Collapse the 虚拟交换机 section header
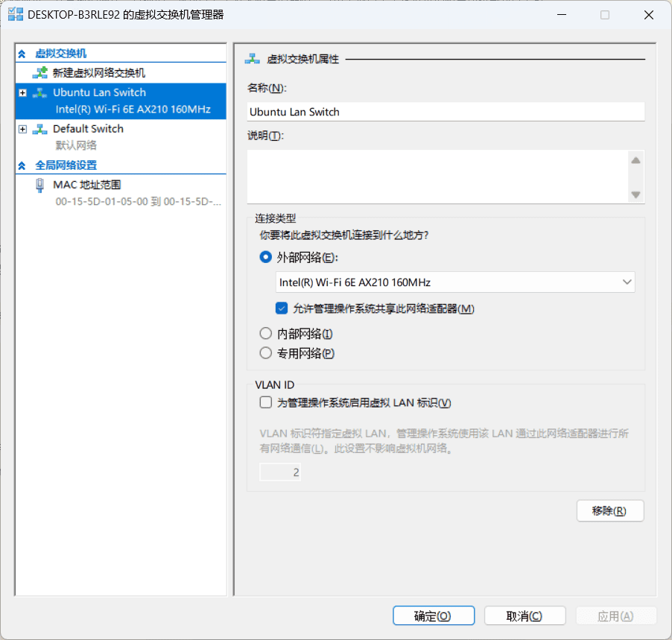This screenshot has width=672, height=640. [24, 52]
